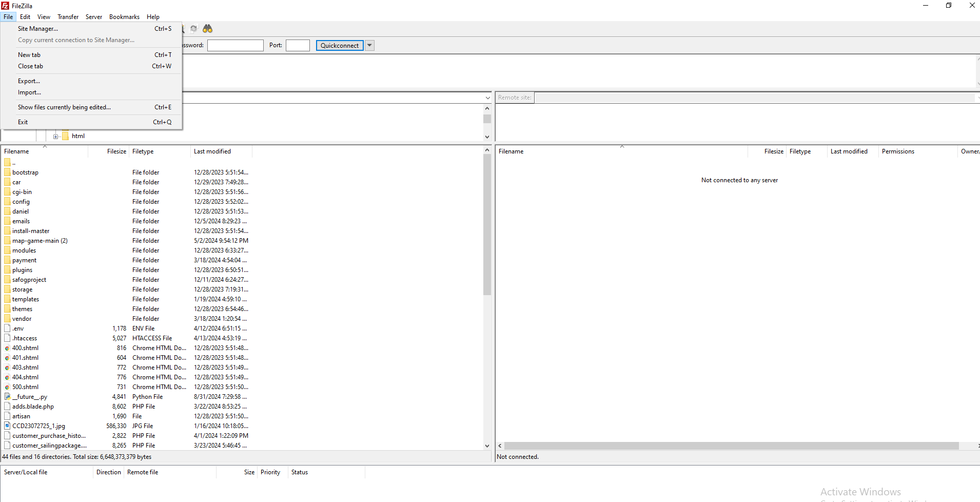
Task: Click the FileZilla logo in title bar
Action: [5, 6]
